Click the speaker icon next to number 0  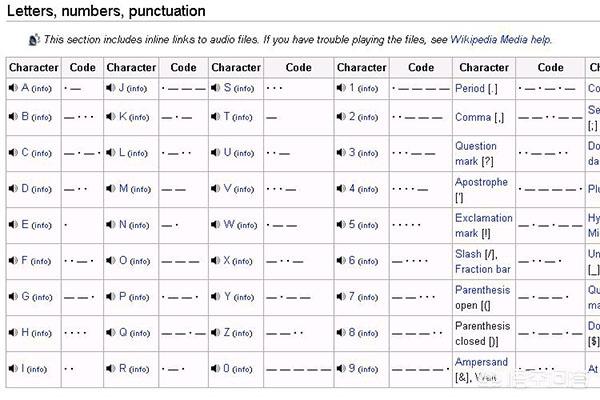[215, 368]
